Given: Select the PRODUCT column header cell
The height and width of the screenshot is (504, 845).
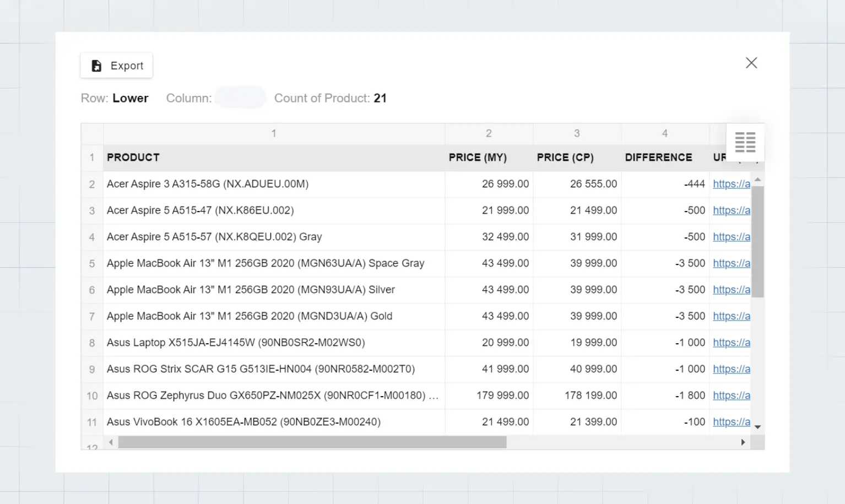Looking at the screenshot, I should click(x=274, y=158).
